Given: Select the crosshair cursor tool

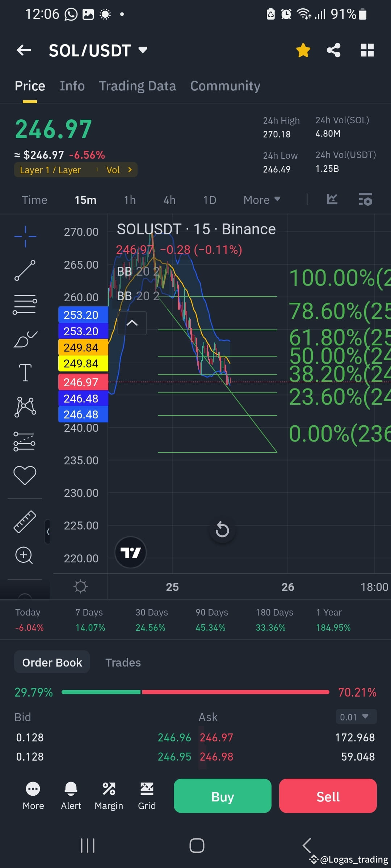Looking at the screenshot, I should [25, 237].
